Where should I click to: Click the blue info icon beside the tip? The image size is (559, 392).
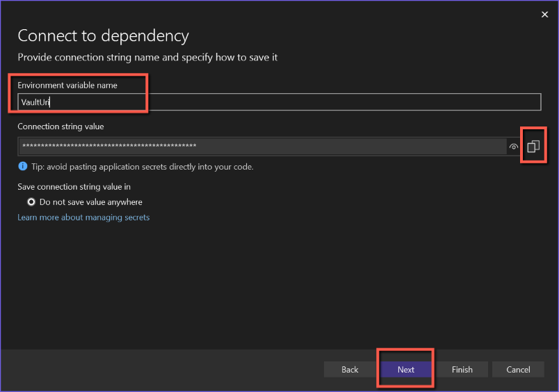22,167
